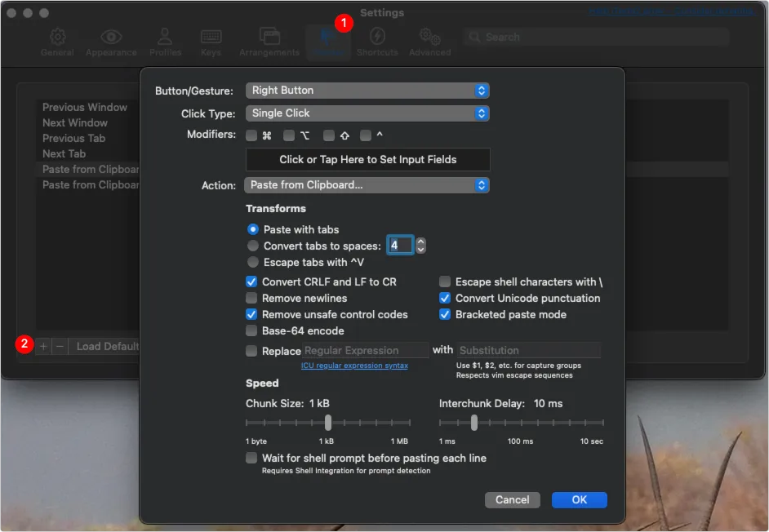The height and width of the screenshot is (532, 769).
Task: Toggle the Option modifier checkbox
Action: (x=289, y=135)
